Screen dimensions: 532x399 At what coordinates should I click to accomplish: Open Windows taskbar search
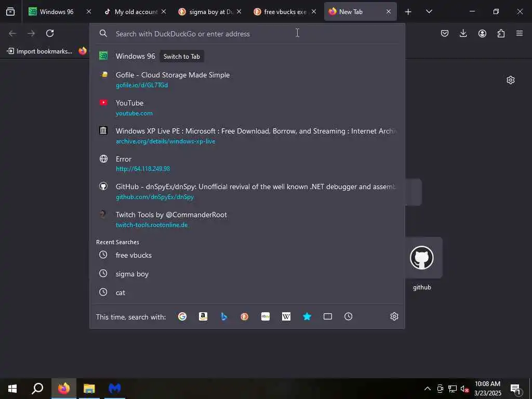(x=37, y=389)
